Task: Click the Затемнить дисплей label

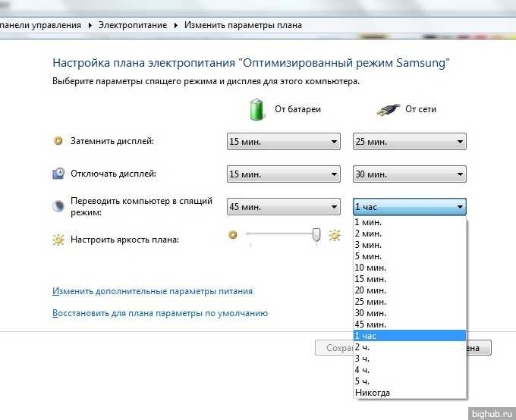Action: tap(112, 141)
